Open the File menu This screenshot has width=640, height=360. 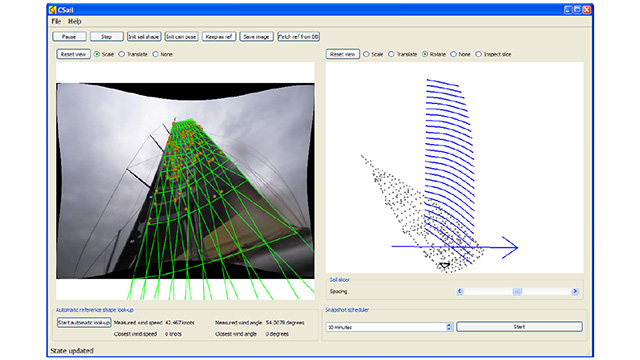click(56, 21)
